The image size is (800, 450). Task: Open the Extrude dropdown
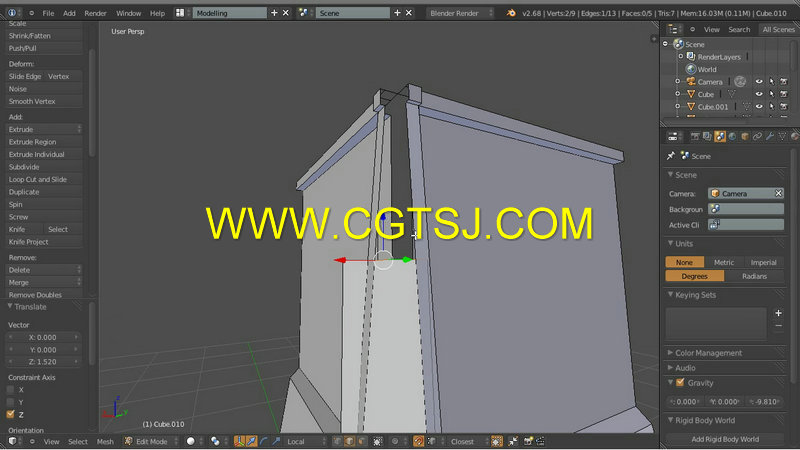(x=44, y=130)
